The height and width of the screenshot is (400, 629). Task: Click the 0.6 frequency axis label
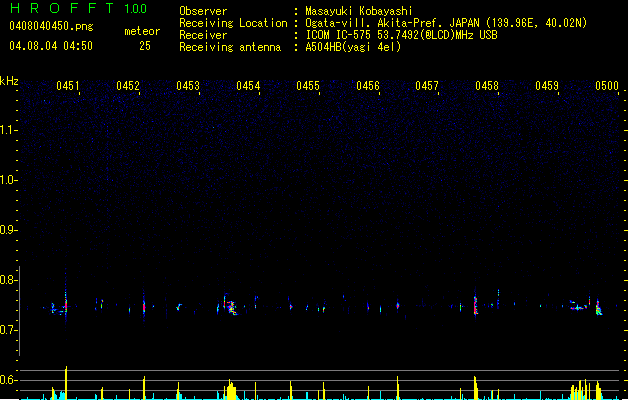tap(9, 380)
